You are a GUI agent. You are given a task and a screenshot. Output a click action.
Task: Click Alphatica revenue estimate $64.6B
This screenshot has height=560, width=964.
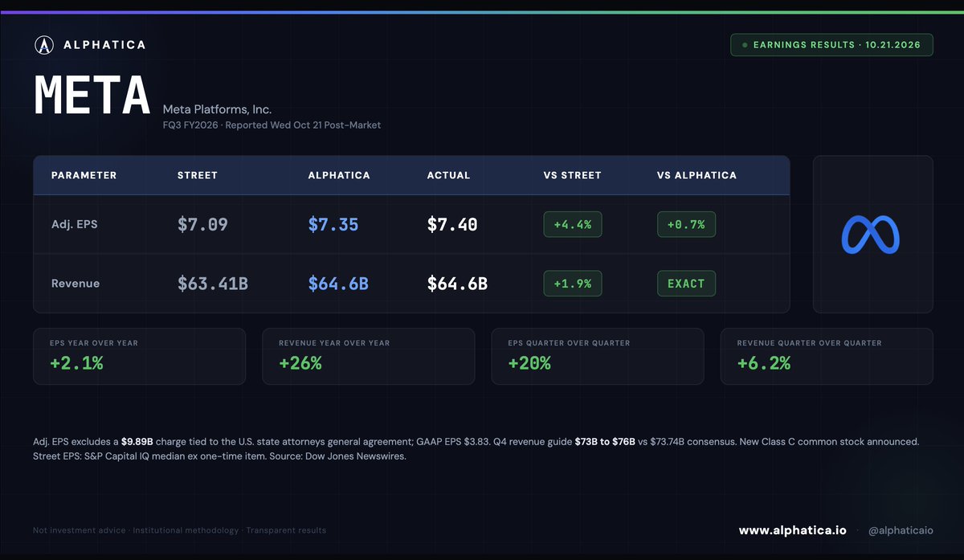(338, 284)
